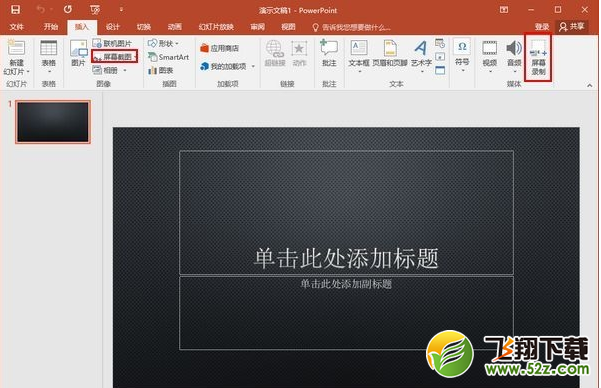Go to the 切换 (Transitions) tab
Viewport: 601px width, 388px height.
click(143, 26)
